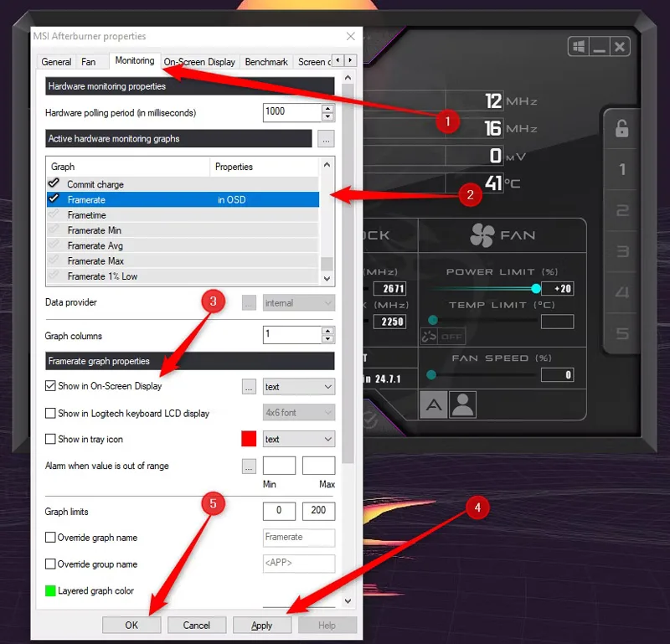Open the partially hidden Screen capture tab
The width and height of the screenshot is (670, 644).
313,62
